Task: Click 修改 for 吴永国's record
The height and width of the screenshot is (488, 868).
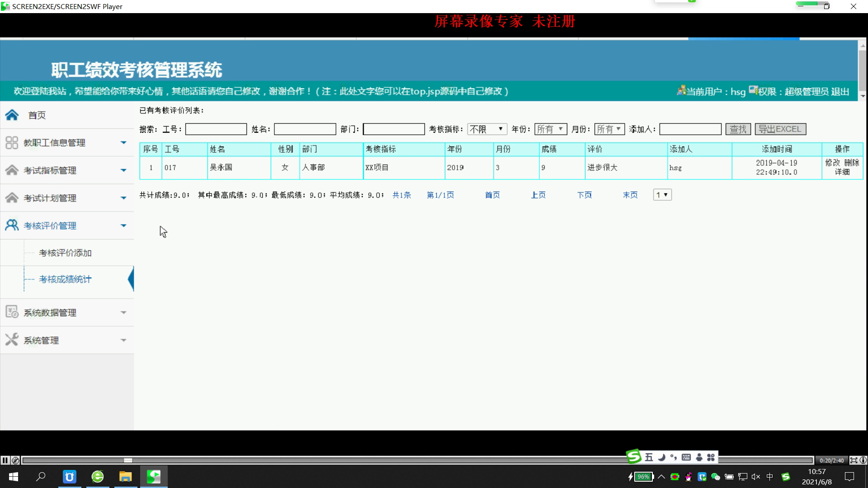Action: tap(832, 163)
